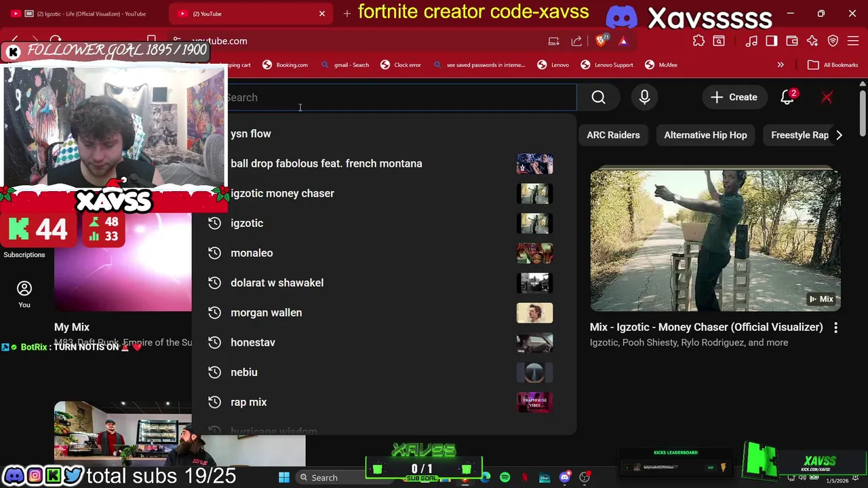868x488 pixels.
Task: Open a new browser tab
Action: (x=347, y=14)
